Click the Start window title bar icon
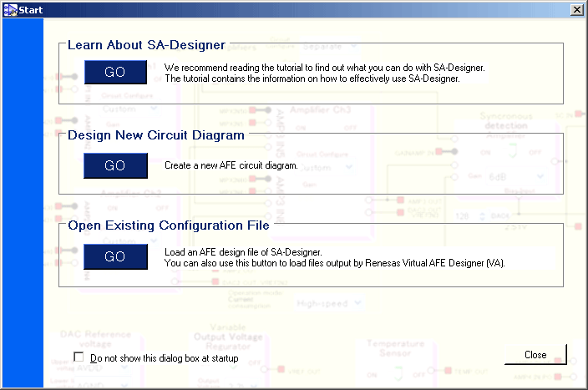Viewport: 588px width, 390px height. tap(10, 10)
